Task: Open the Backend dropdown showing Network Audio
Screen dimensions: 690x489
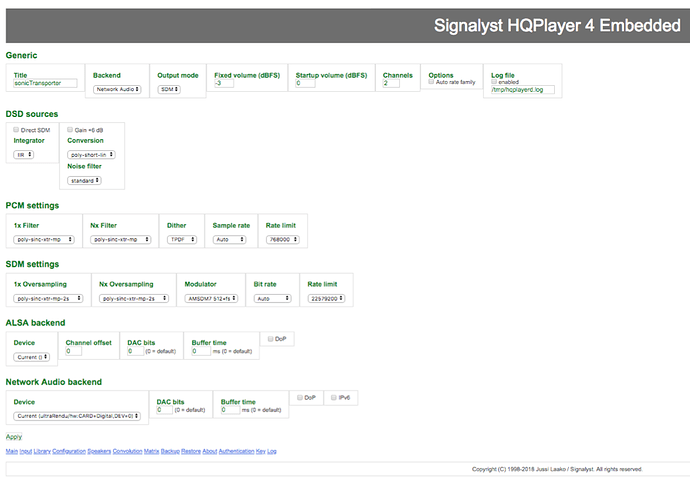Action: pyautogui.click(x=117, y=89)
